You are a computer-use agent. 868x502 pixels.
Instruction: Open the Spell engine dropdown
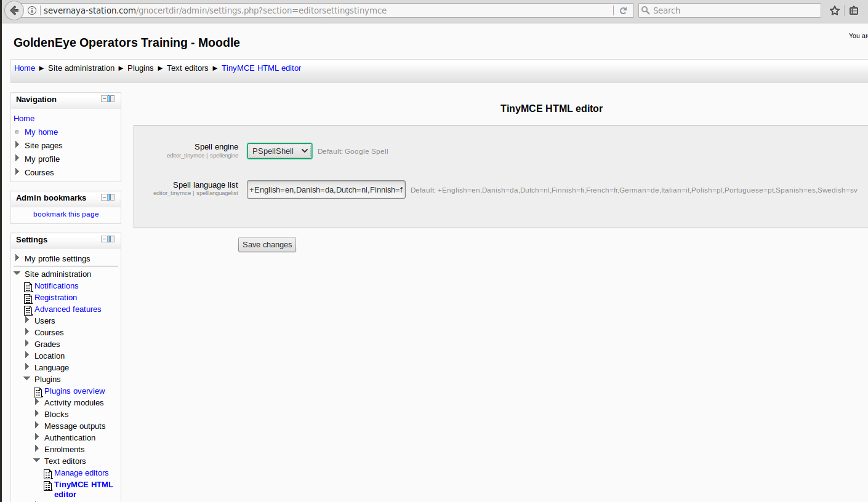tap(279, 151)
